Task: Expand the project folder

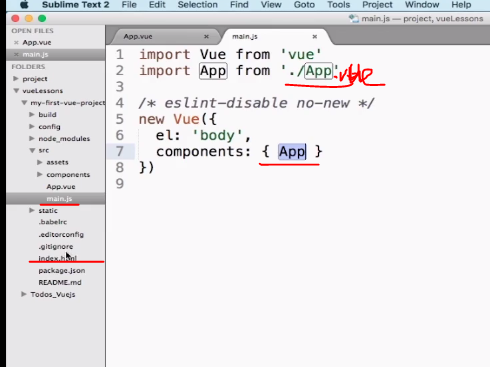Action: tap(16, 79)
